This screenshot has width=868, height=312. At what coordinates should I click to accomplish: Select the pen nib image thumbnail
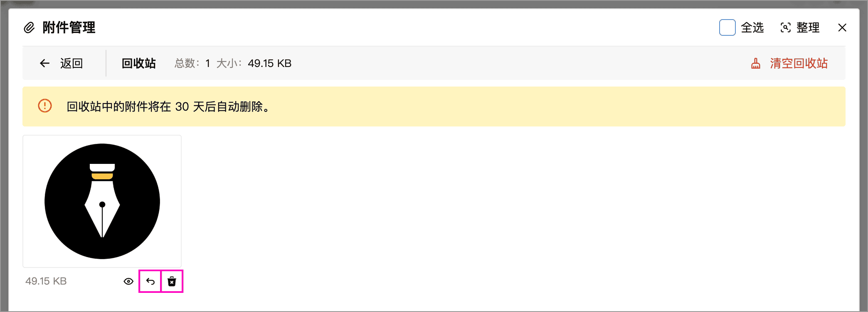[x=102, y=201]
